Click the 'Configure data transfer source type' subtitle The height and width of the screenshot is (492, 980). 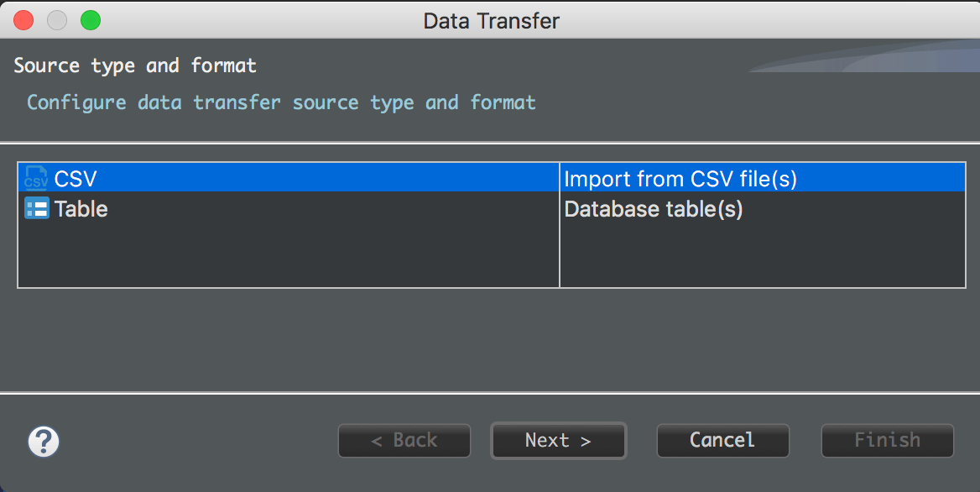[281, 102]
